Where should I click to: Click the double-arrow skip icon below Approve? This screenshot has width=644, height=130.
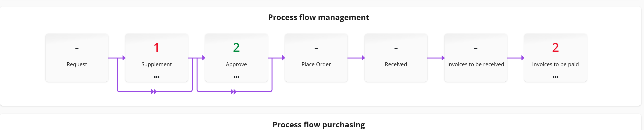[234, 92]
